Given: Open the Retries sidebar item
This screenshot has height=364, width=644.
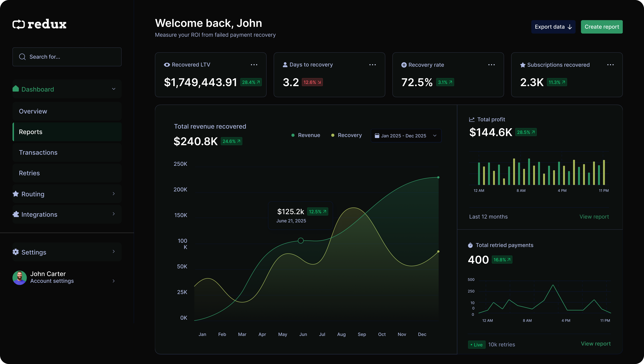Looking at the screenshot, I should coord(30,173).
